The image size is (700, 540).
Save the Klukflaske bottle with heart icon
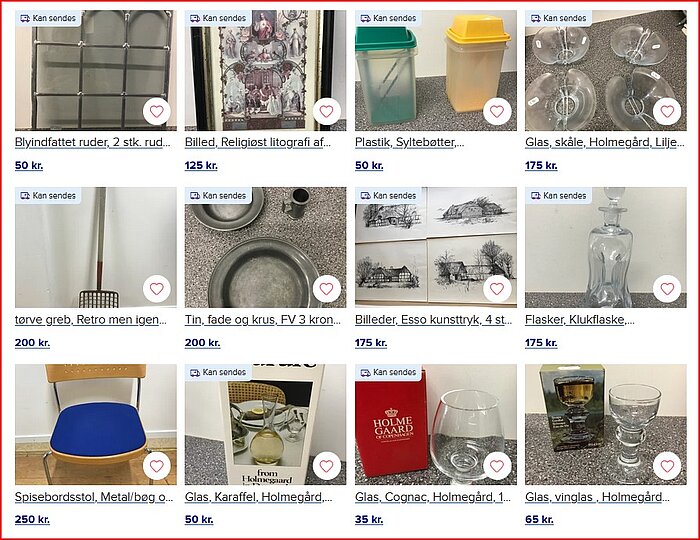click(x=667, y=289)
